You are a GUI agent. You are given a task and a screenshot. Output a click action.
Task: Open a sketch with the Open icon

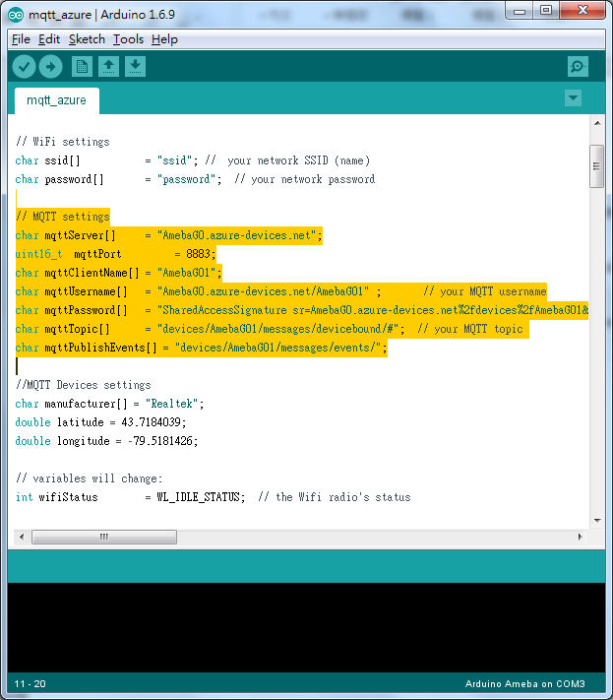click(108, 67)
